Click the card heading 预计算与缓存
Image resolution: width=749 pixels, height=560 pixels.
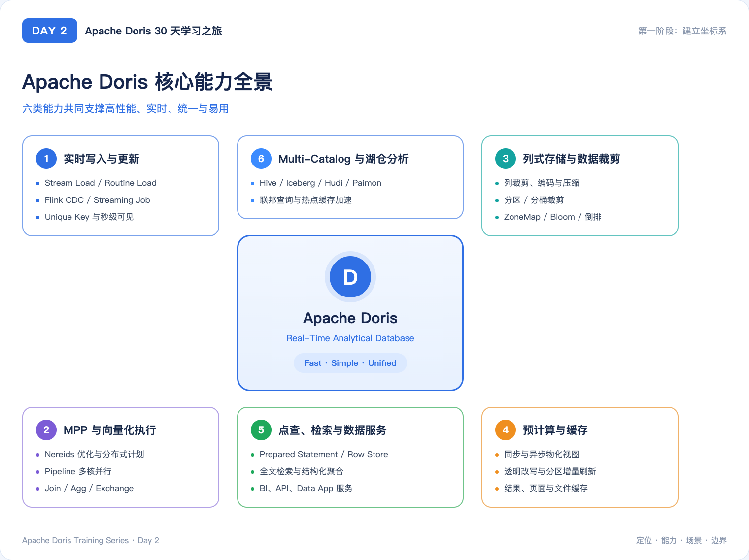coord(555,430)
